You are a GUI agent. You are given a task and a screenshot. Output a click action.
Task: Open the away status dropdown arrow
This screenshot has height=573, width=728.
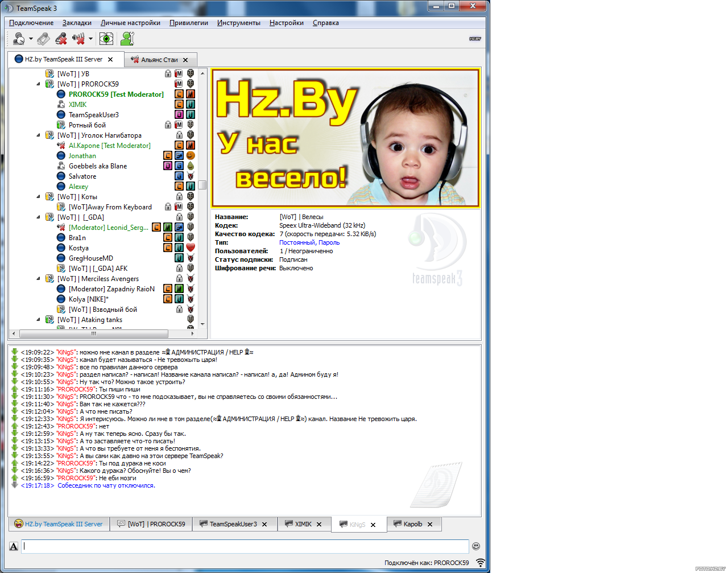[x=31, y=39]
